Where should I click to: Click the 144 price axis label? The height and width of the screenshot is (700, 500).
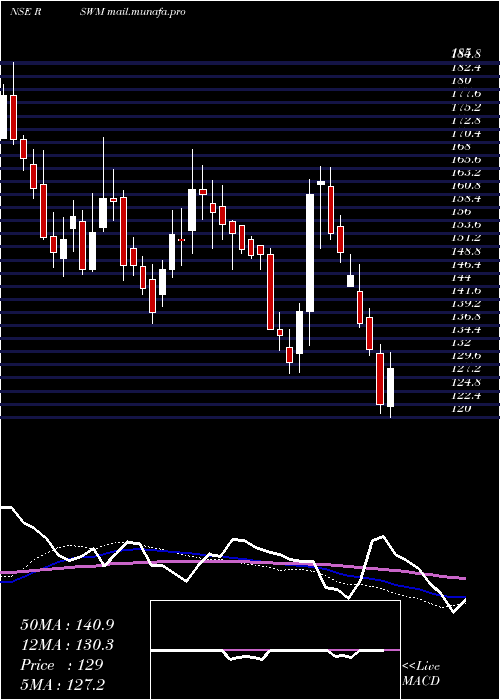pos(462,278)
